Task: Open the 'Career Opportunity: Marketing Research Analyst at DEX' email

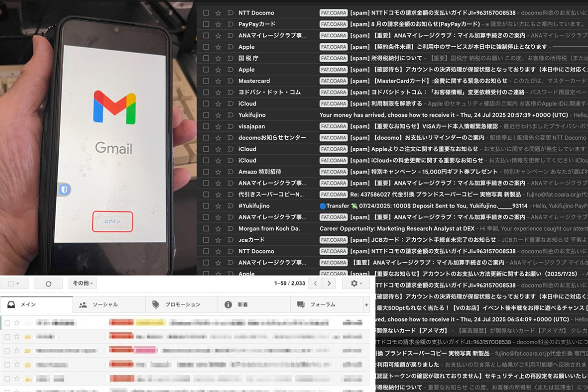Action: point(397,229)
